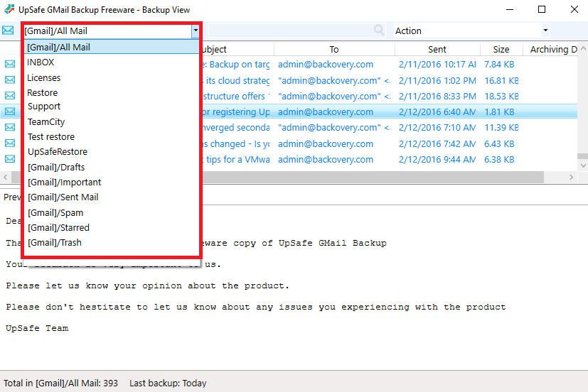The height and width of the screenshot is (392, 588).
Task: Pick the Test restore folder
Action: [x=112, y=137]
